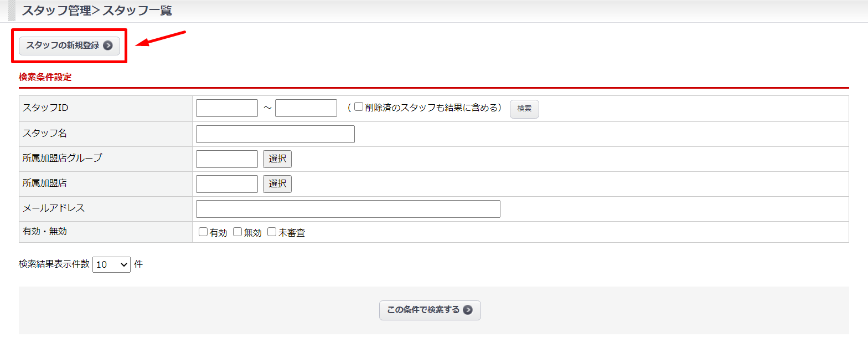This screenshot has height=347, width=868.
Task: Click the 所属加盟店 input field
Action: coord(227,184)
